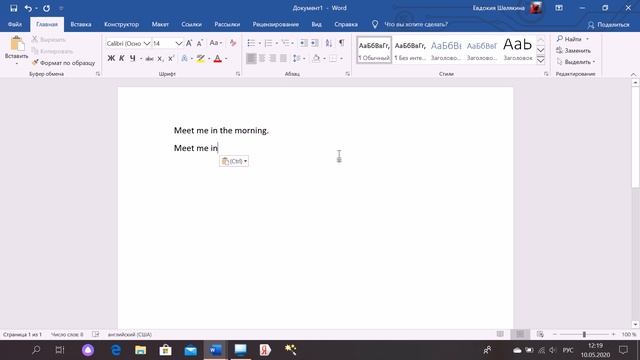Screen dimensions: 640x360
Task: Switch to the Ссылки tab
Action: (x=191, y=24)
